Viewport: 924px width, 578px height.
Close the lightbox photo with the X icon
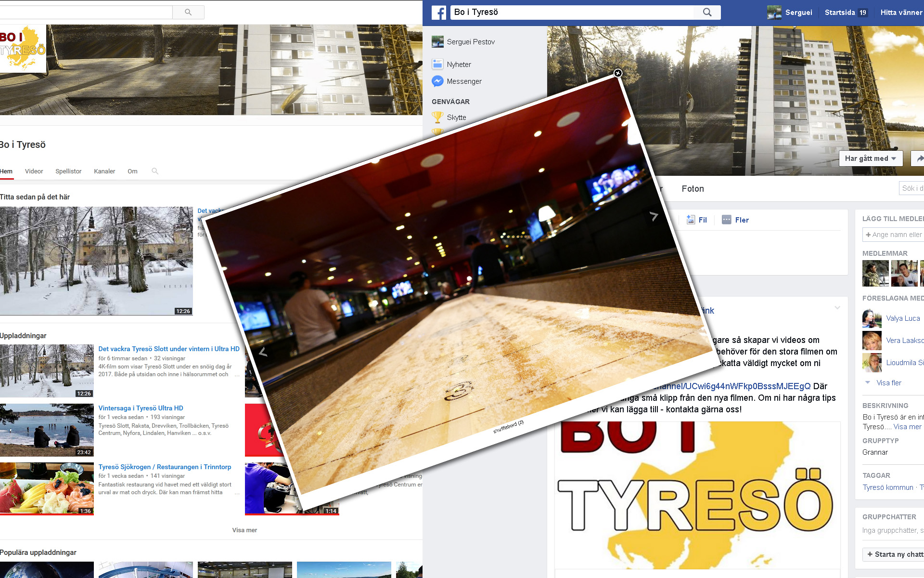point(618,73)
